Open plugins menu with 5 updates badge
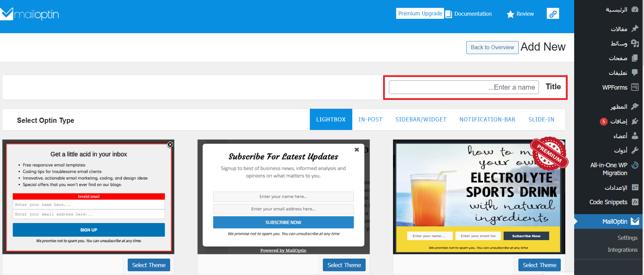644x275 pixels. click(619, 121)
